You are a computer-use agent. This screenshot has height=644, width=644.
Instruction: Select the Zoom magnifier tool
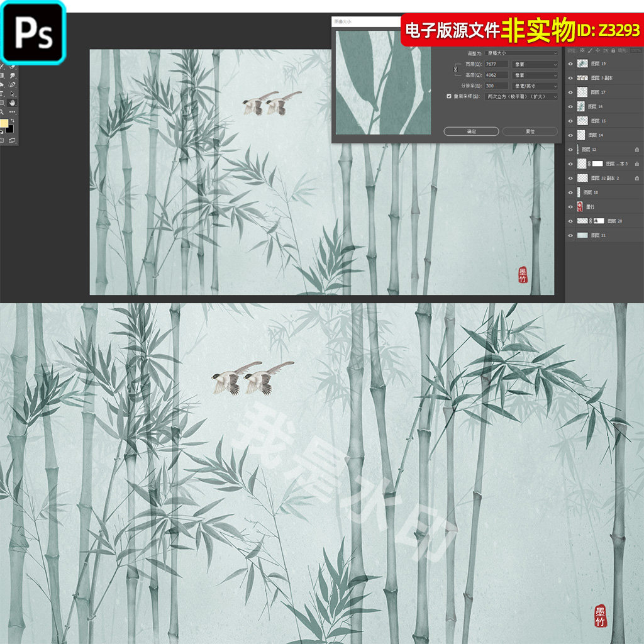[2, 112]
